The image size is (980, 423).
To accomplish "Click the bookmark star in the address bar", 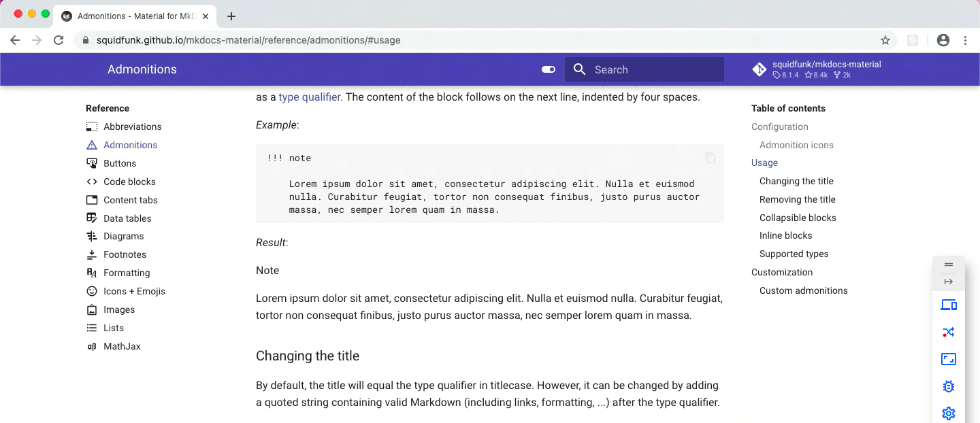I will click(x=885, y=40).
